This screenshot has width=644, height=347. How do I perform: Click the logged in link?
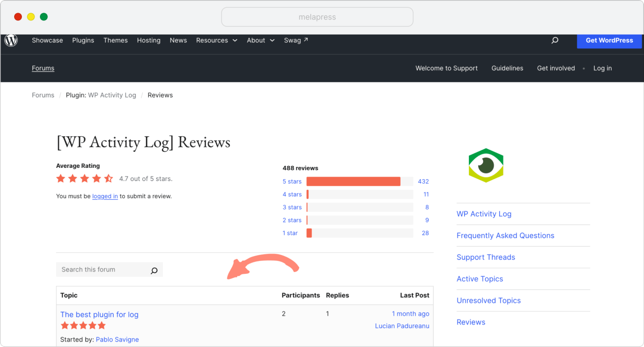[x=105, y=196]
